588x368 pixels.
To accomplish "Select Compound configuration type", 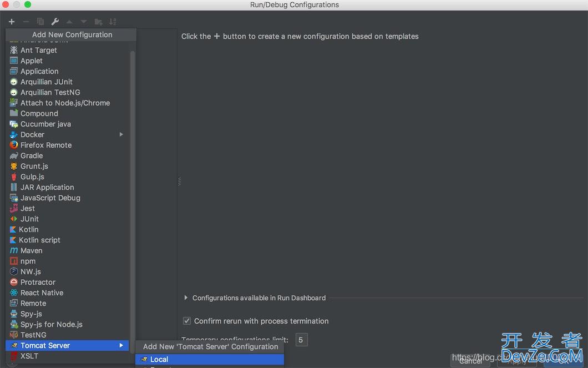I will 68,113.
